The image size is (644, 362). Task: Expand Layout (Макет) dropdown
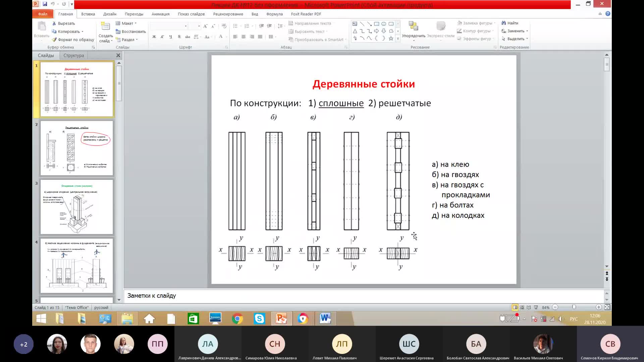click(126, 23)
